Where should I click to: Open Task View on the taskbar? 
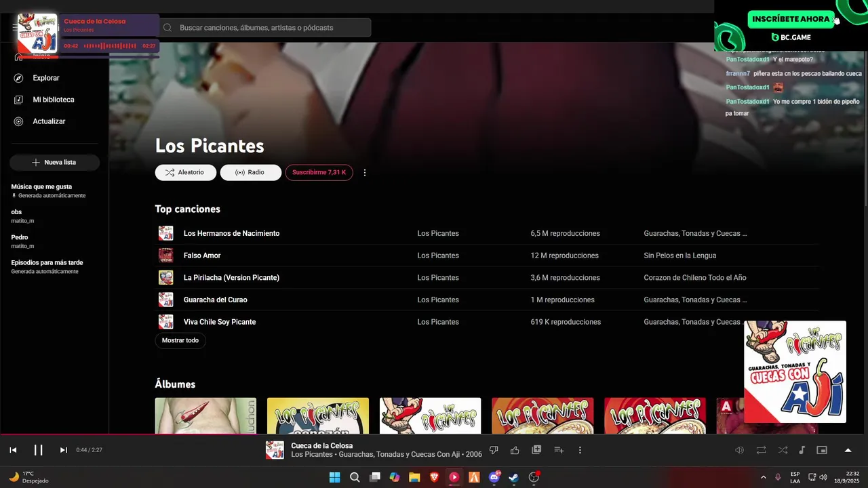coord(374,477)
